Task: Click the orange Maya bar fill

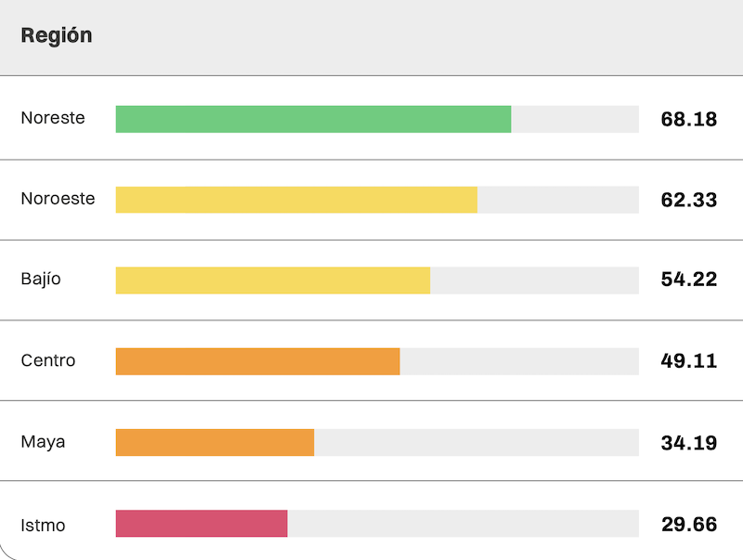Action: pos(215,442)
